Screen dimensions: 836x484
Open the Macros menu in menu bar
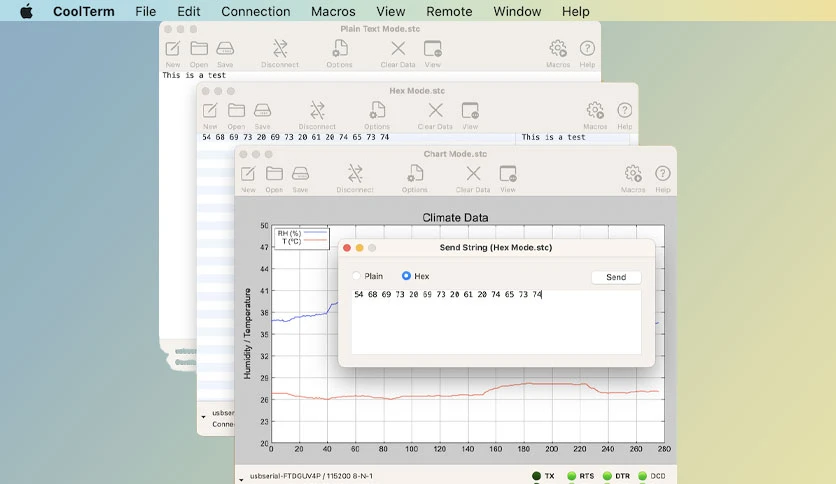[x=333, y=11]
